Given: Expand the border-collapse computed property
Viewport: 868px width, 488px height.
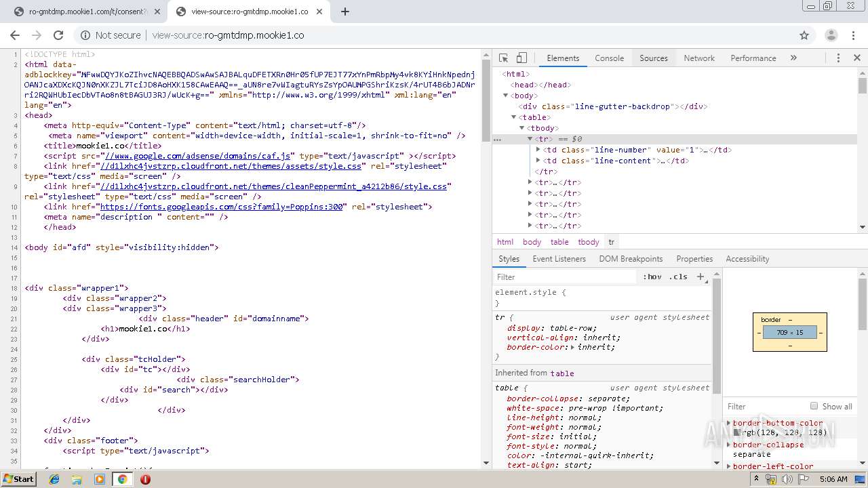Looking at the screenshot, I should pos(729,445).
